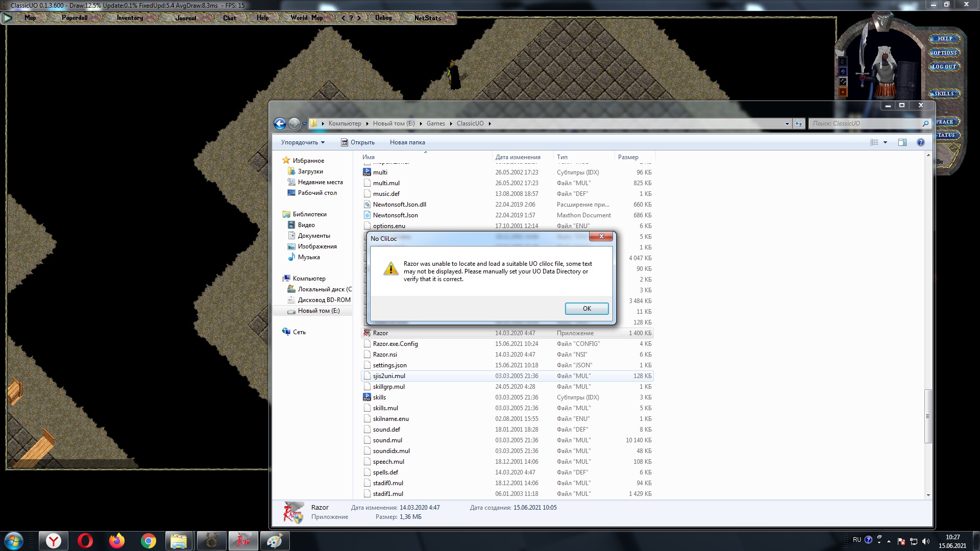Image resolution: width=980 pixels, height=551 pixels.
Task: Open the World Map menu item
Action: click(306, 18)
